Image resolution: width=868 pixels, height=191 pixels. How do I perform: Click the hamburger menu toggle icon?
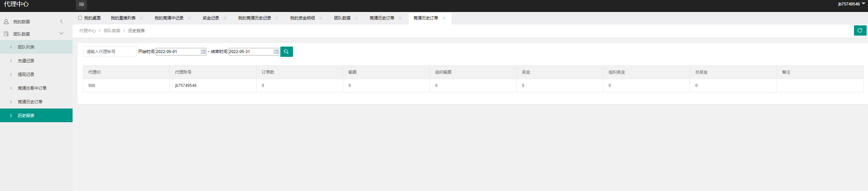[x=81, y=4]
